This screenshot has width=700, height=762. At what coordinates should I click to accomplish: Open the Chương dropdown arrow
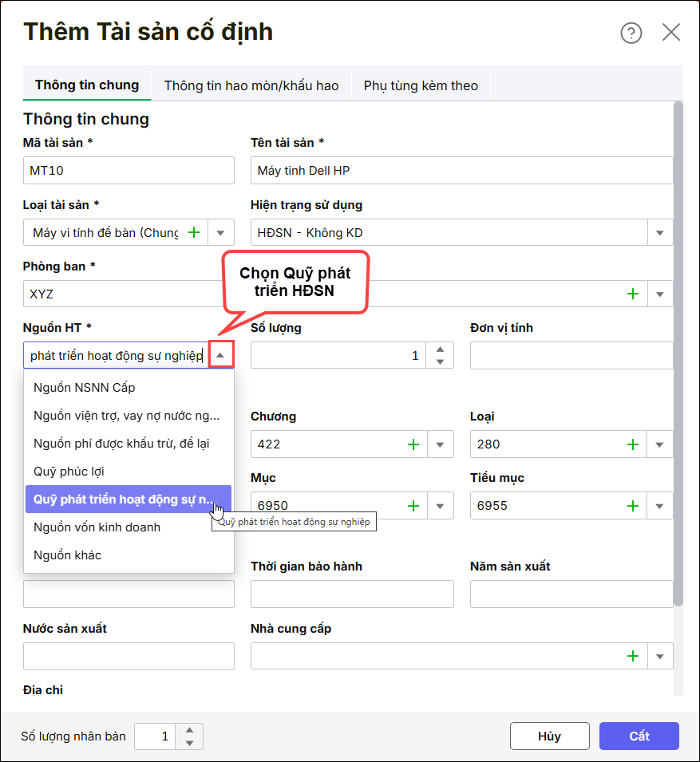440,444
